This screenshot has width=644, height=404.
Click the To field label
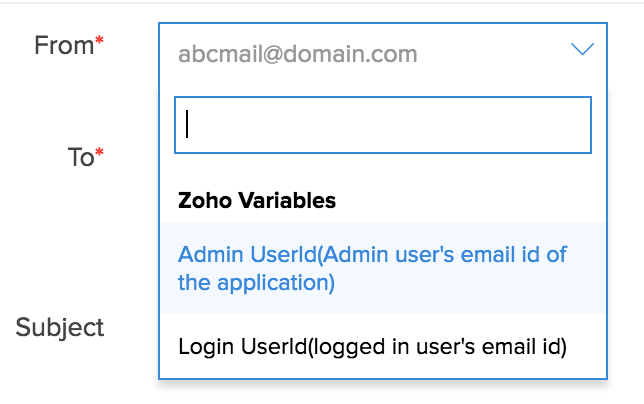(x=80, y=157)
